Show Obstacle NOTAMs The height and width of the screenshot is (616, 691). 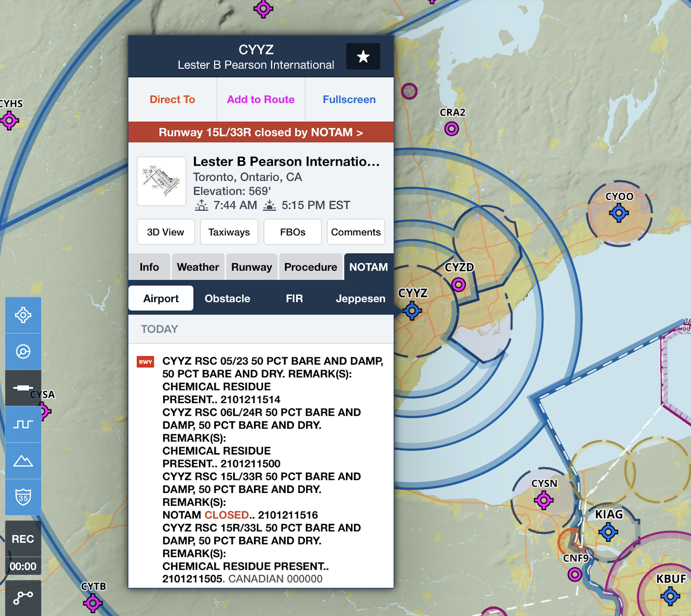(228, 298)
